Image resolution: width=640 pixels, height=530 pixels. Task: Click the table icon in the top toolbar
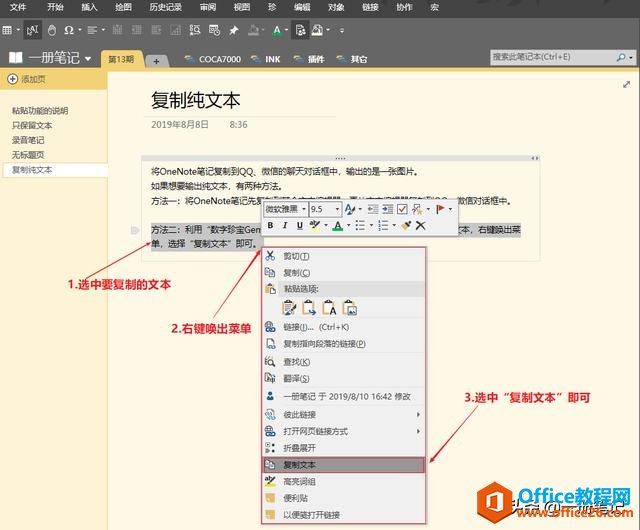[x=7, y=30]
